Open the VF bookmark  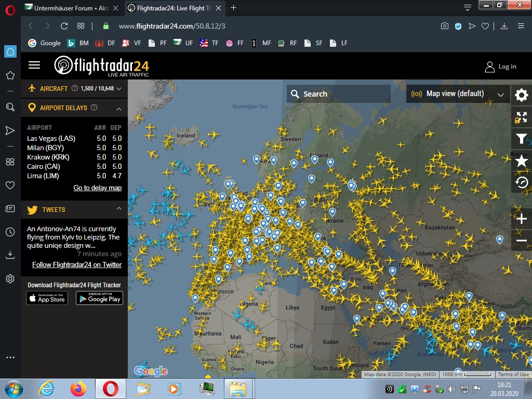pos(131,43)
